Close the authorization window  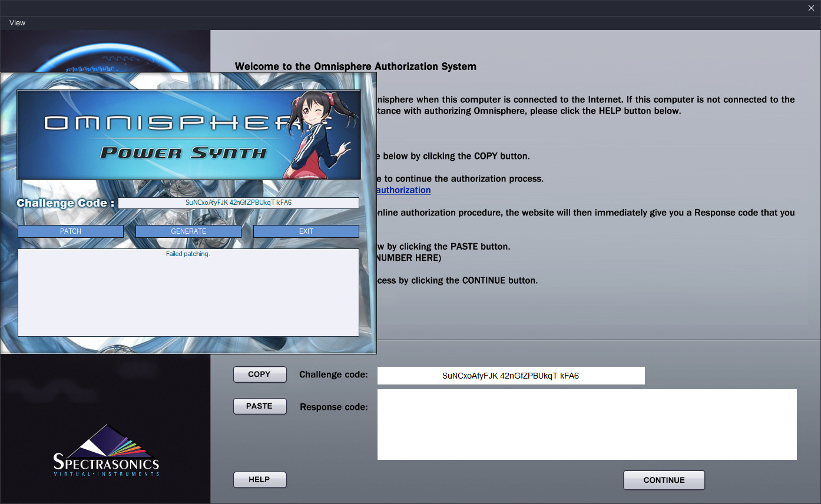coord(811,8)
